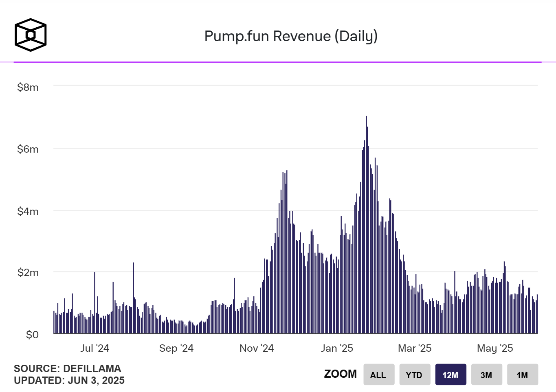The width and height of the screenshot is (556, 392).
Task: Click the Jan '25 x-axis label
Action: pos(337,348)
